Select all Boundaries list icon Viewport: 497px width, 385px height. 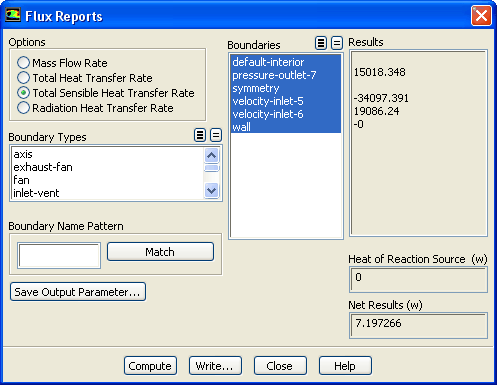(x=321, y=43)
